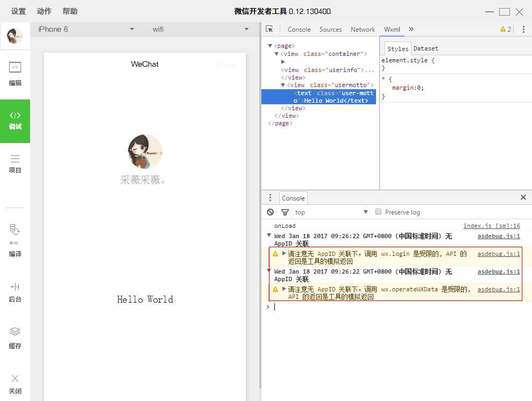Screen dimensions: 532x401
Task: Select the Wxml tab
Action: (392, 30)
